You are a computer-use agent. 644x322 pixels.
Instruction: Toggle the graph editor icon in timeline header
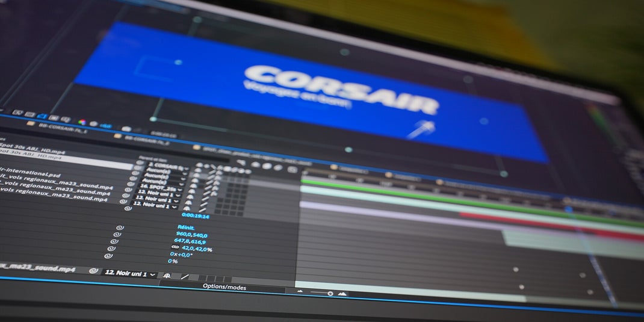292,169
